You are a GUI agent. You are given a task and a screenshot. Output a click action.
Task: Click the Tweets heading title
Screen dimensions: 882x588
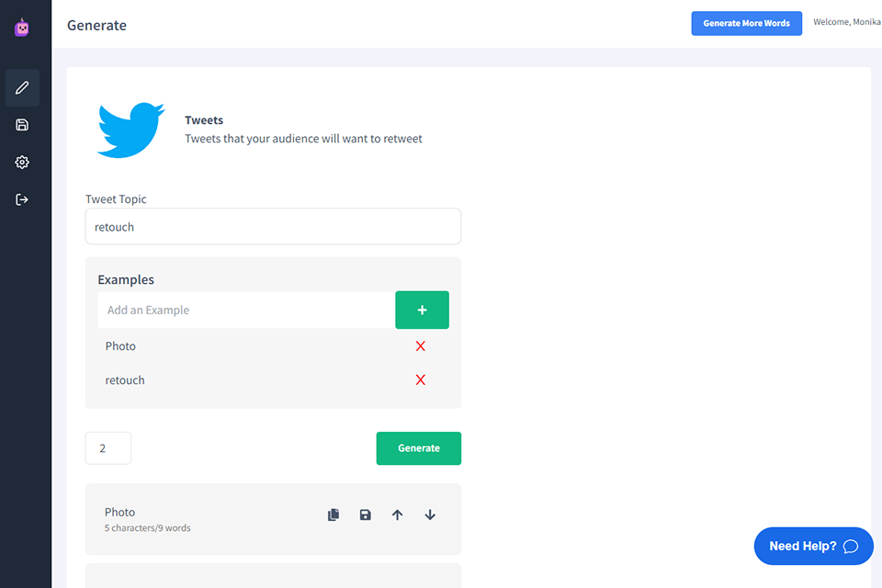204,119
